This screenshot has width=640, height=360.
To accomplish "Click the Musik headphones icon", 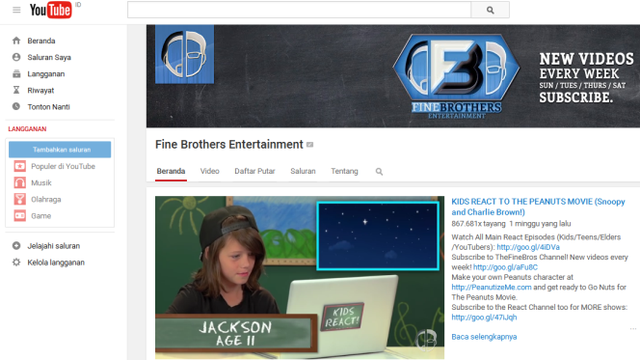I will click(x=20, y=182).
